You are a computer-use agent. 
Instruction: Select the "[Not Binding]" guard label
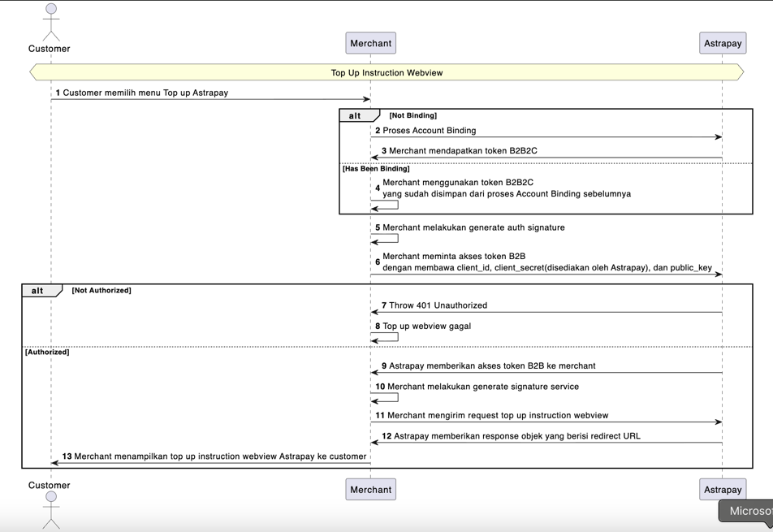413,115
